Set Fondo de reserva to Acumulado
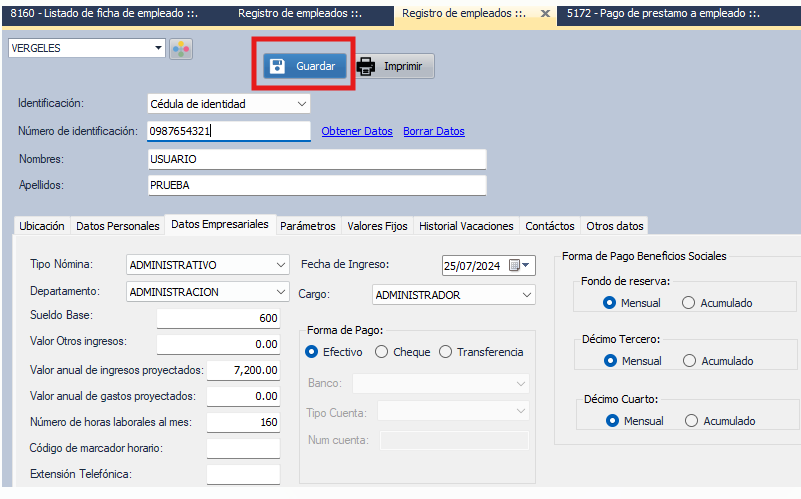 688,303
